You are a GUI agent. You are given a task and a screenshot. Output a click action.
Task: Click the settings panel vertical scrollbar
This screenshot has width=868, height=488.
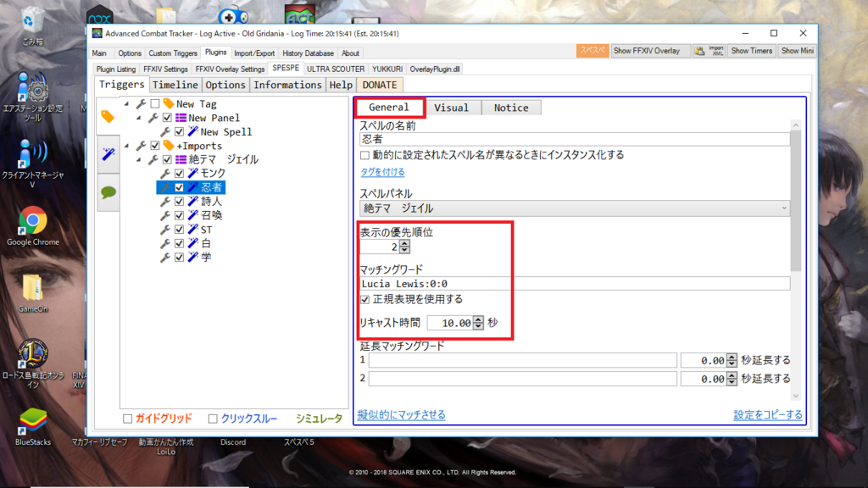(x=795, y=201)
